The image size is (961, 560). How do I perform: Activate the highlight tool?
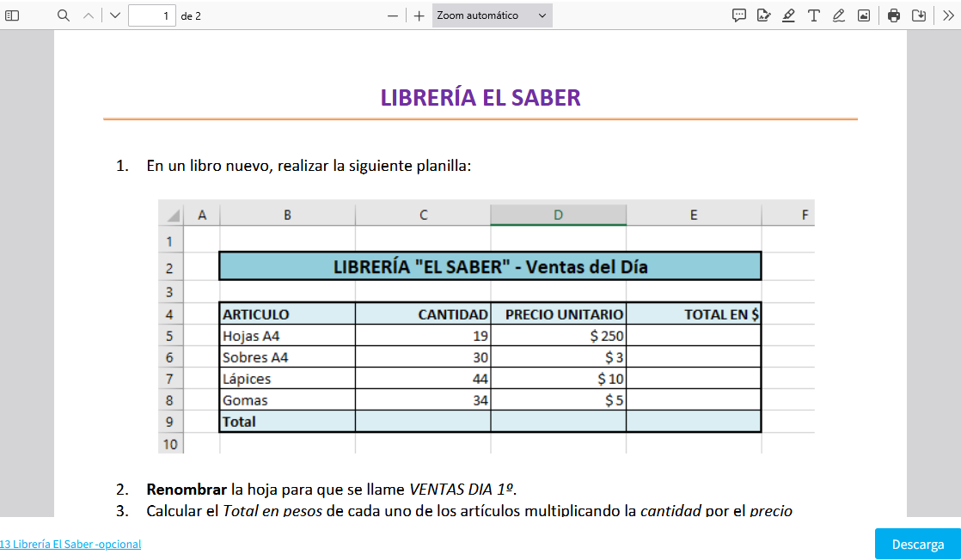pos(788,15)
